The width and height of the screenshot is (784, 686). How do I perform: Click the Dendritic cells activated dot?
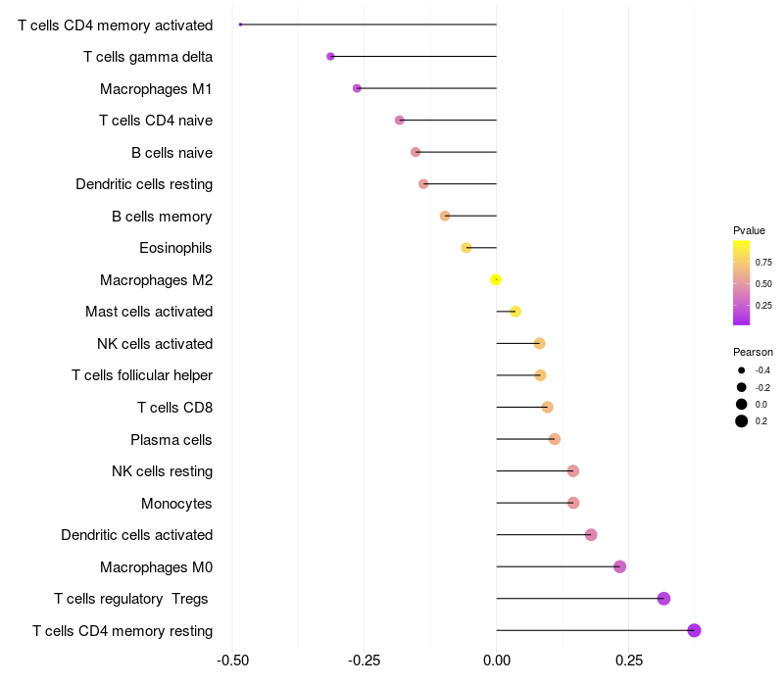[x=591, y=534]
